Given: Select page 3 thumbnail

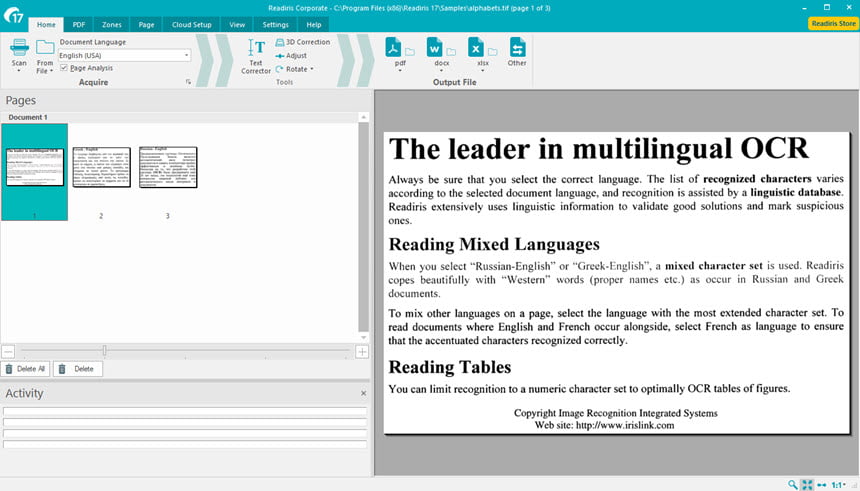Looking at the screenshot, I should 168,167.
